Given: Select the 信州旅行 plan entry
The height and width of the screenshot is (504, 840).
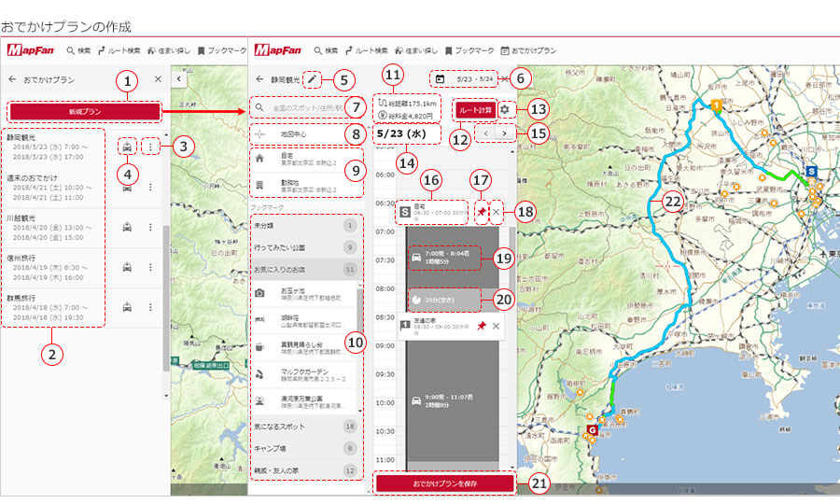Looking at the screenshot, I should 53,267.
